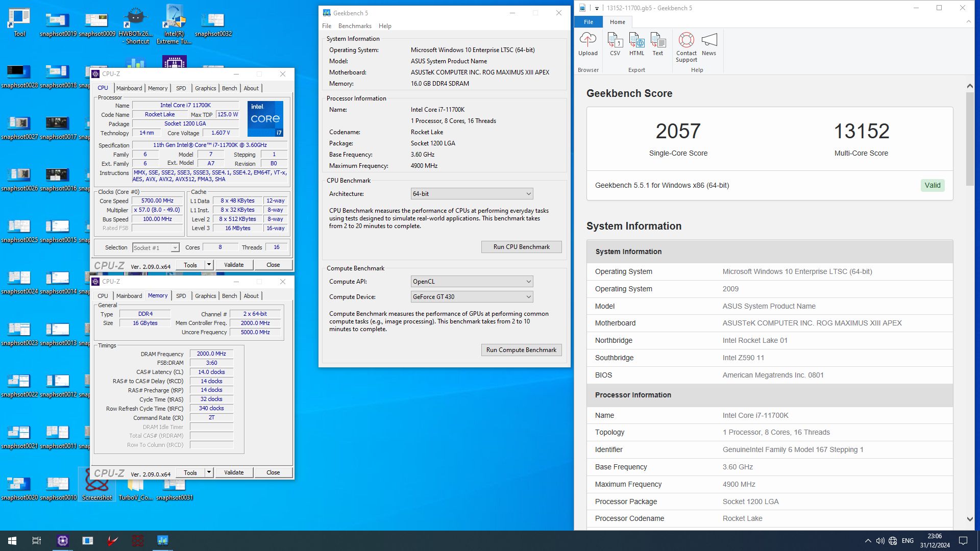
Task: Click Close in lower CPU-Z window
Action: pyautogui.click(x=273, y=472)
